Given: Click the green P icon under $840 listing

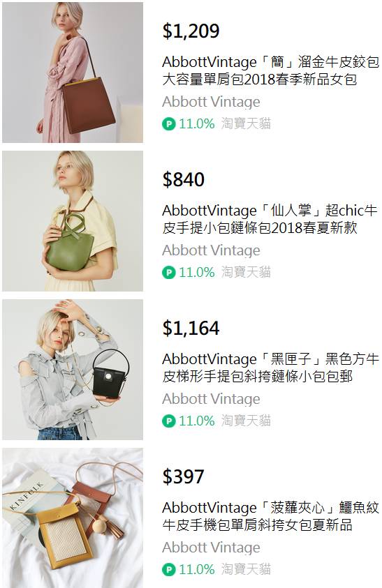Looking at the screenshot, I should pyautogui.click(x=168, y=272).
